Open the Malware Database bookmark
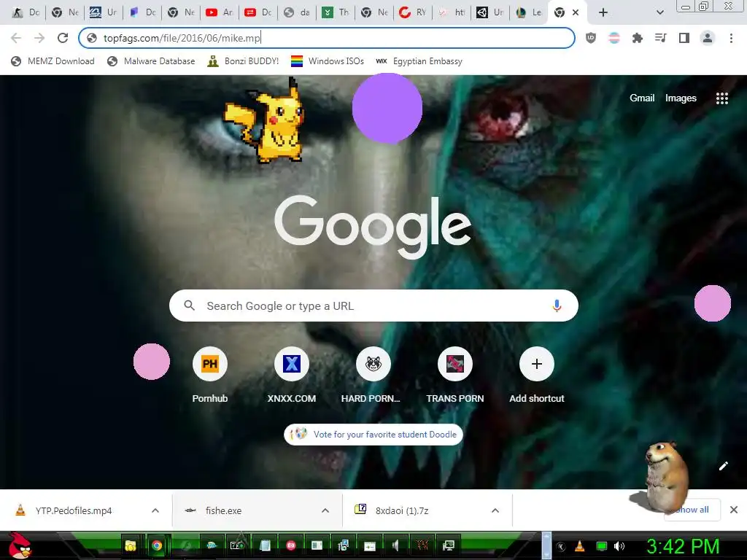747x560 pixels. pyautogui.click(x=152, y=61)
